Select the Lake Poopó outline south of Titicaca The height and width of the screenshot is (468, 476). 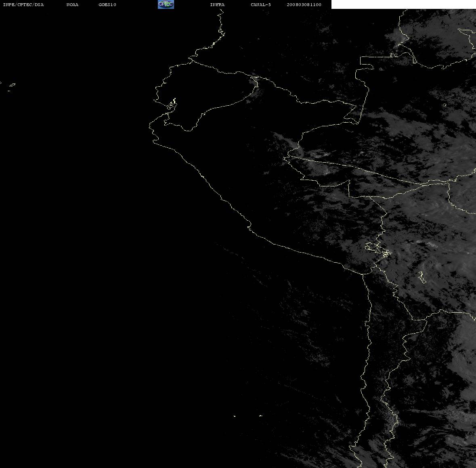[422, 277]
